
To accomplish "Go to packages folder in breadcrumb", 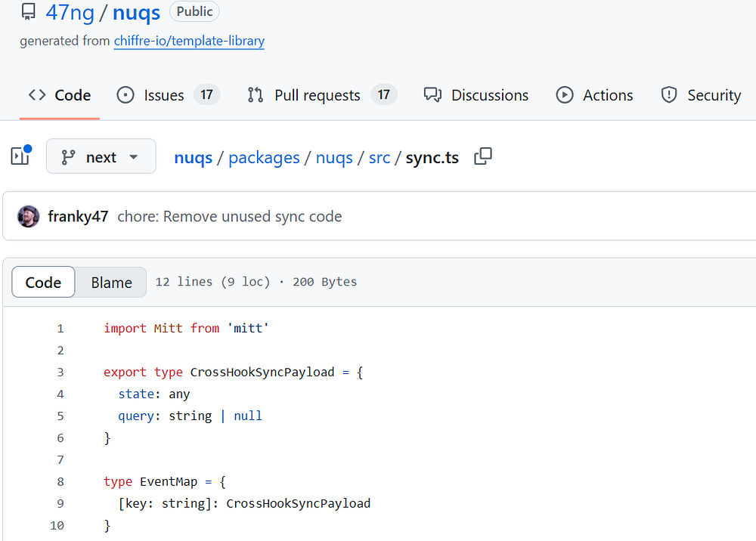I will pos(264,157).
